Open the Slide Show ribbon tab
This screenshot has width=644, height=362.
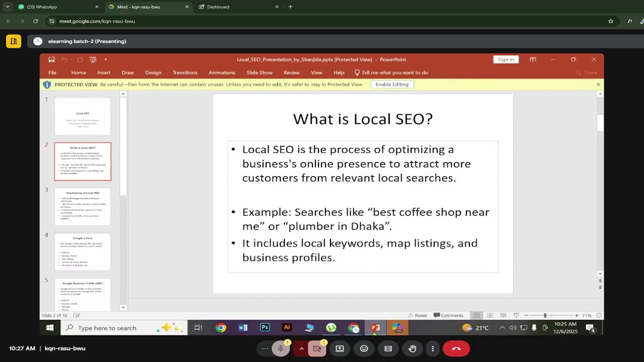tap(260, 72)
